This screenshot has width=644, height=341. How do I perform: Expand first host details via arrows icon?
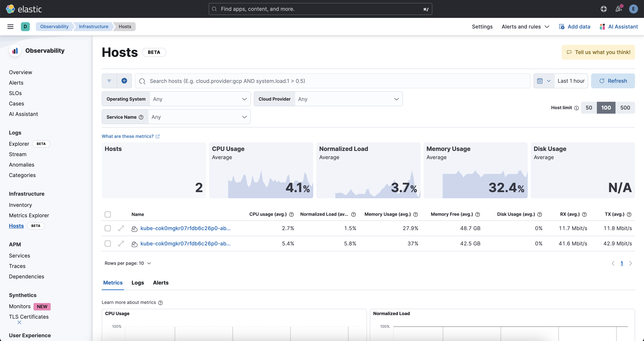click(x=121, y=228)
